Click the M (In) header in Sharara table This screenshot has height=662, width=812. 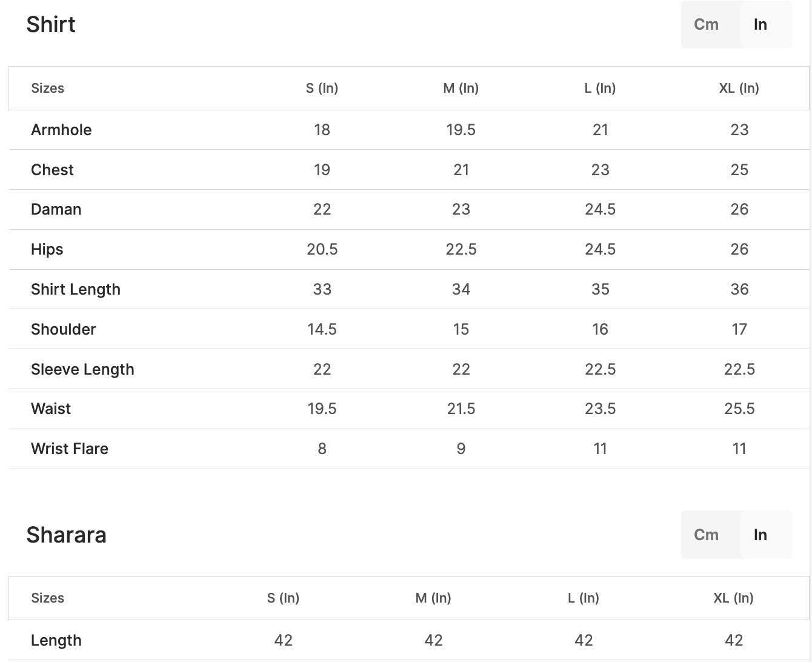click(433, 598)
